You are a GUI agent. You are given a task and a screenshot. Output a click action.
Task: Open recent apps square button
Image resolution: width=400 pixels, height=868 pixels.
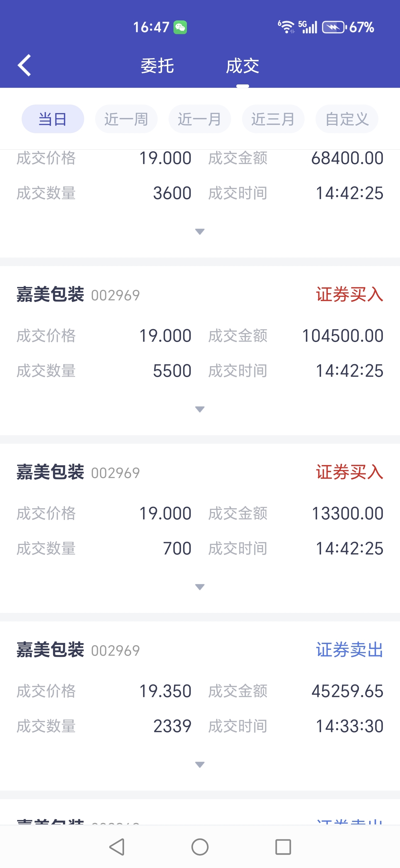(283, 847)
